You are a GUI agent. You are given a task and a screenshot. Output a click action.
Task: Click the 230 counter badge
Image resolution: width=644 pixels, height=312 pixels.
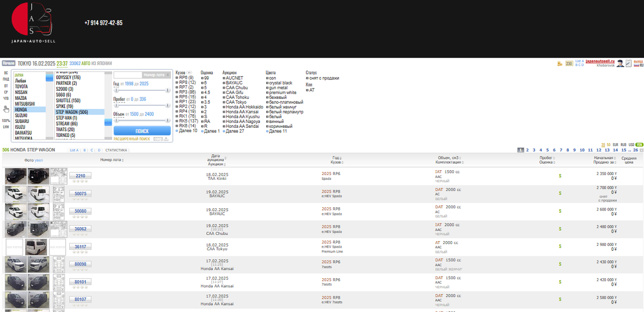tap(569, 63)
